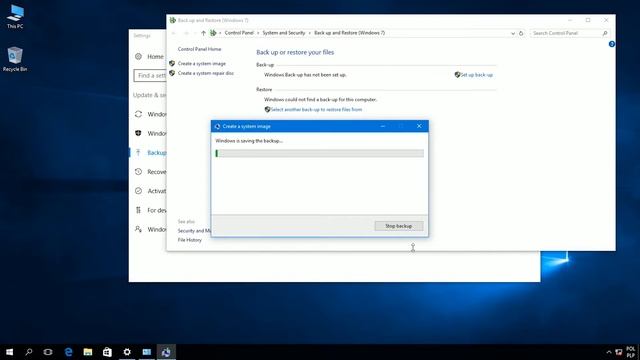
Task: Open This PC desktop icon
Action: click(x=15, y=16)
